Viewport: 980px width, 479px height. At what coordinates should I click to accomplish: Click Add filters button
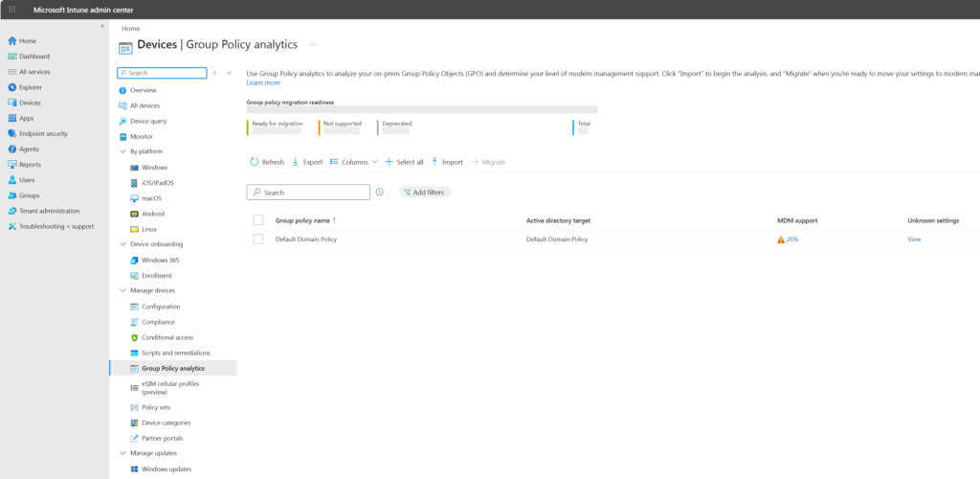point(425,193)
